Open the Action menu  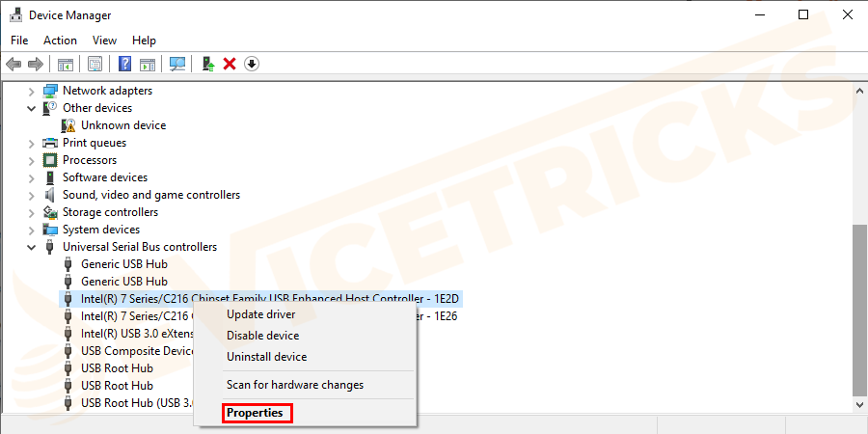pos(61,41)
